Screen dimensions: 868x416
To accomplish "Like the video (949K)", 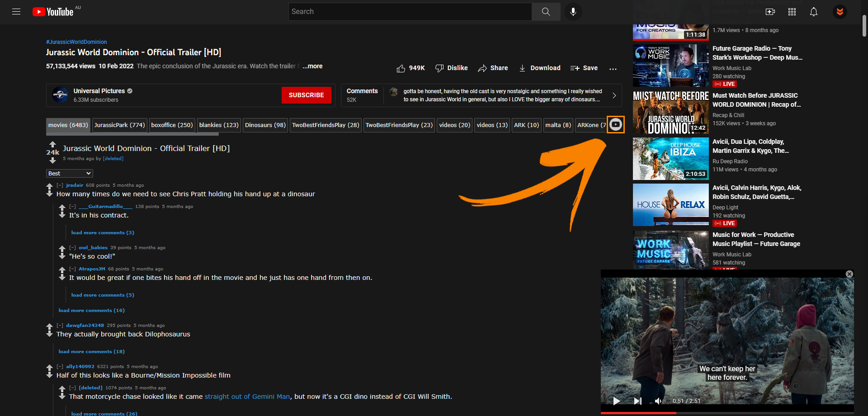I will pyautogui.click(x=410, y=68).
